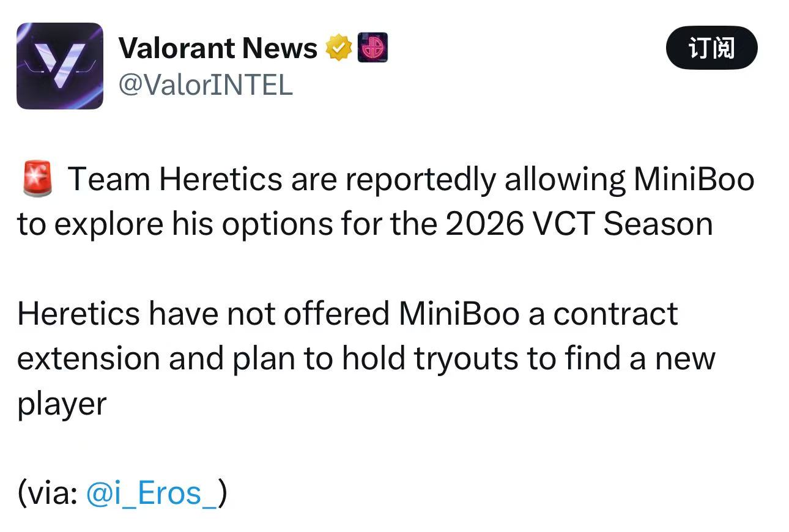789x532 pixels.
Task: Click the word 'extension' in the post
Action: 89,359
